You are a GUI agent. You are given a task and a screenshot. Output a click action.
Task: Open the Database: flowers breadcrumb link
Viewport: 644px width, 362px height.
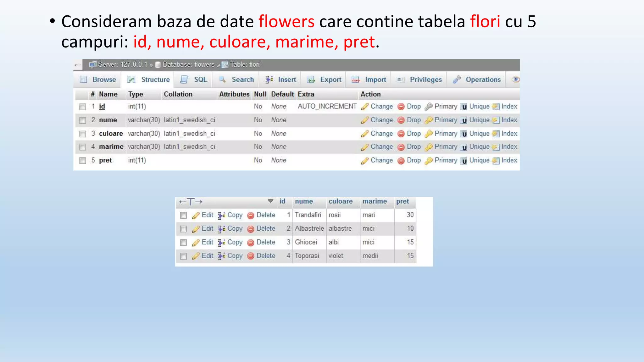coord(188,65)
